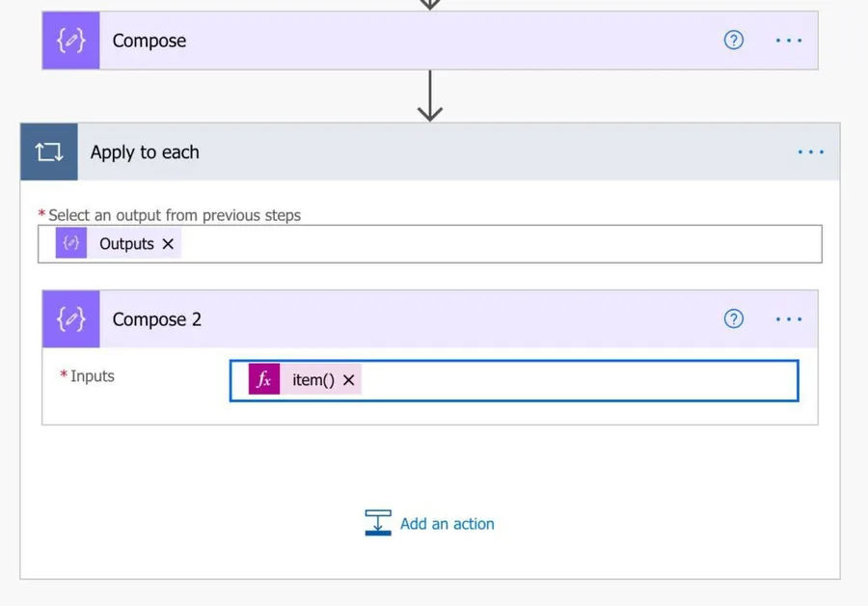Click the Apply to each loop icon

pyautogui.click(x=49, y=152)
